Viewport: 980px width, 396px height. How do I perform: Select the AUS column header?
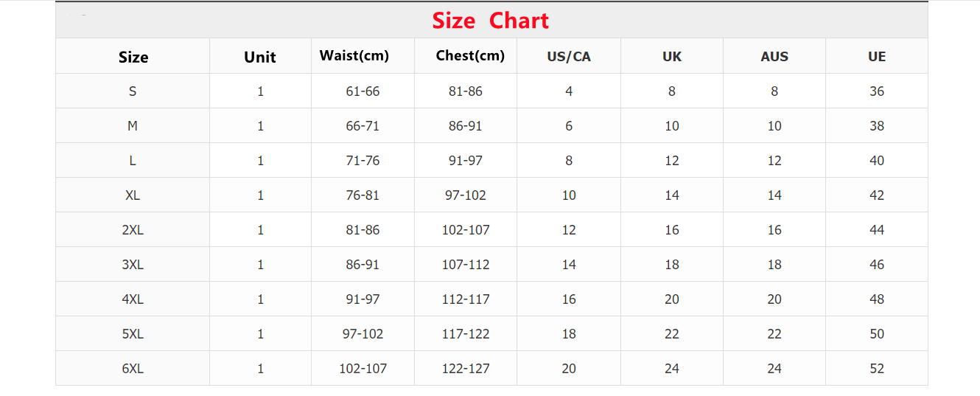click(x=774, y=57)
